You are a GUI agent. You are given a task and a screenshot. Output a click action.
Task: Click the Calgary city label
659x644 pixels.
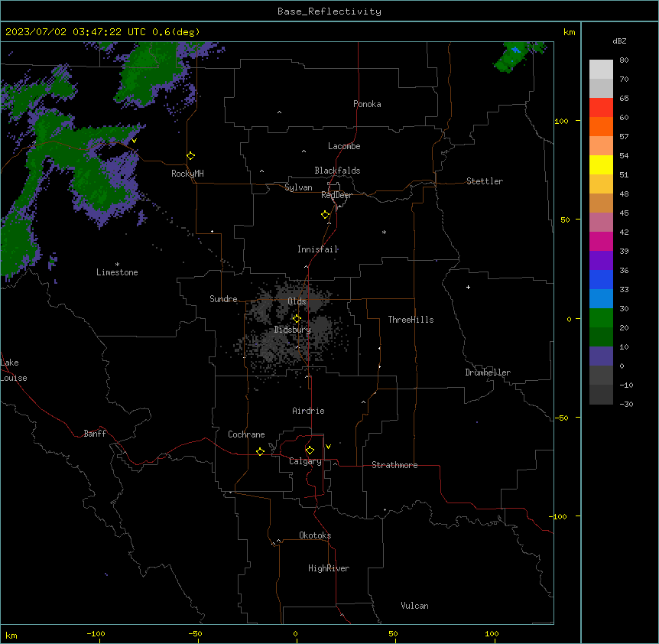coord(305,461)
